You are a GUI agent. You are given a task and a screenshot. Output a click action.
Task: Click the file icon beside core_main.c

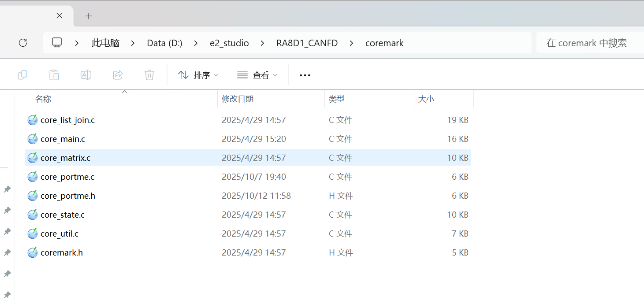(x=33, y=139)
